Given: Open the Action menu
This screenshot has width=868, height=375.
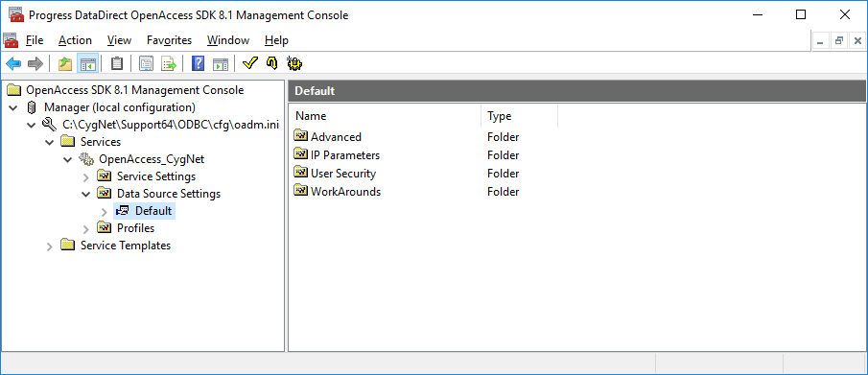Looking at the screenshot, I should [x=75, y=40].
